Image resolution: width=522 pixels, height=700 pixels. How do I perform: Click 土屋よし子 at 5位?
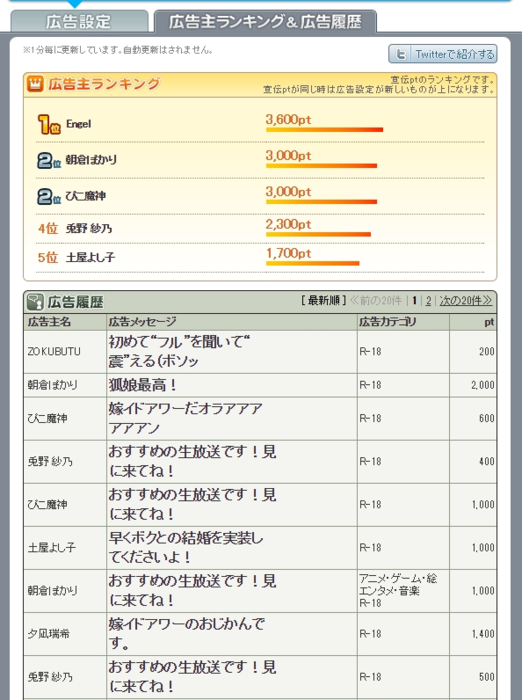90,258
